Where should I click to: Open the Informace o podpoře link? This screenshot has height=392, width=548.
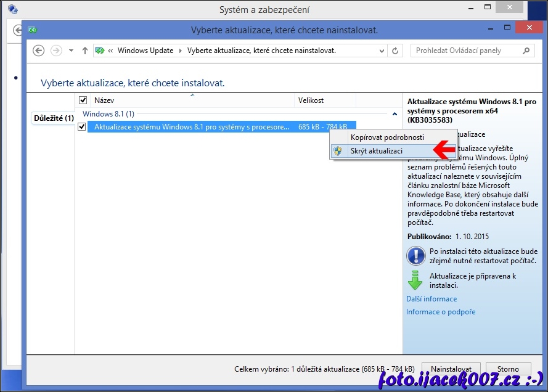(440, 312)
